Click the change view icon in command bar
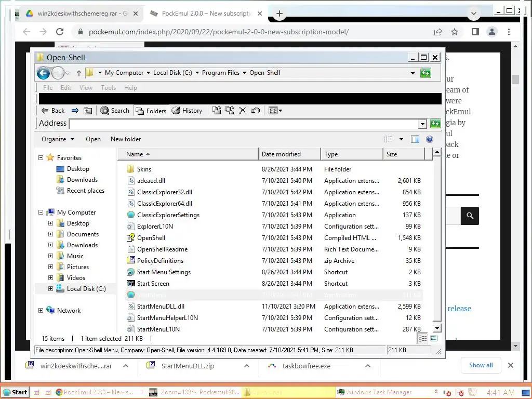This screenshot has width=532, height=399. pos(389,139)
